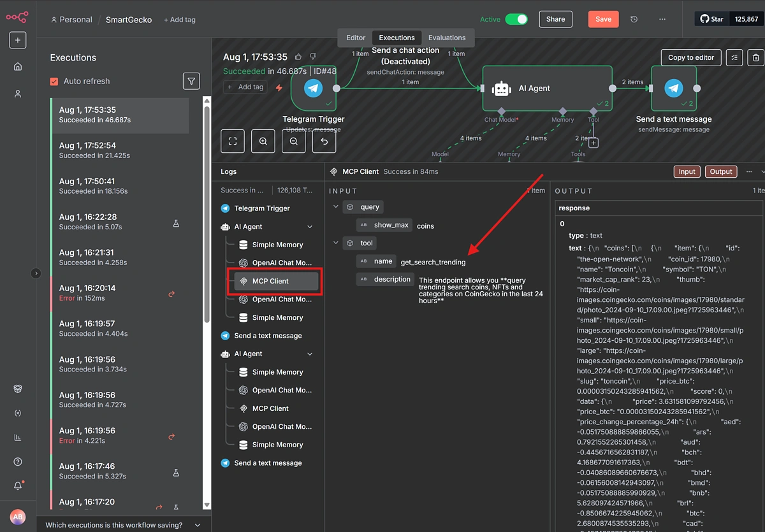Click the fit-to-view canvas icon
765x532 pixels.
(233, 141)
